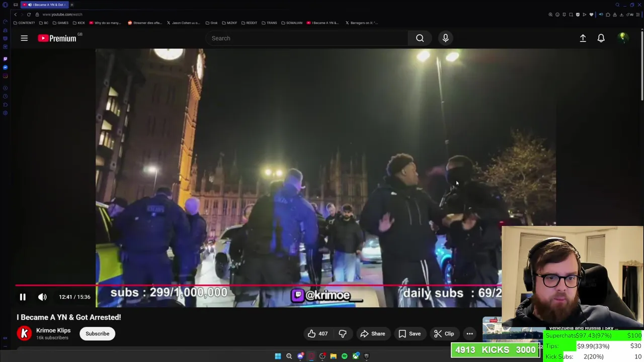Open Extensions cube in browser sidebar
Viewport: 644px width, 362px height.
5,105
